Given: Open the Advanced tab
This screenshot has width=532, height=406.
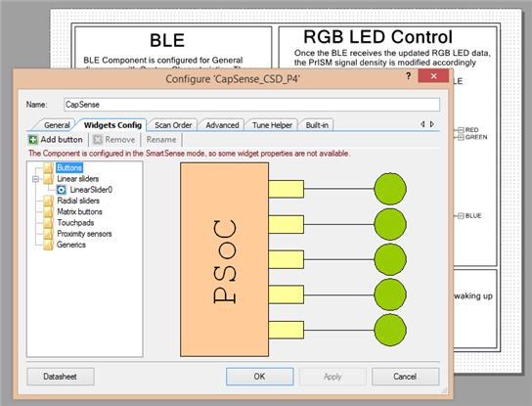Looking at the screenshot, I should point(222,125).
